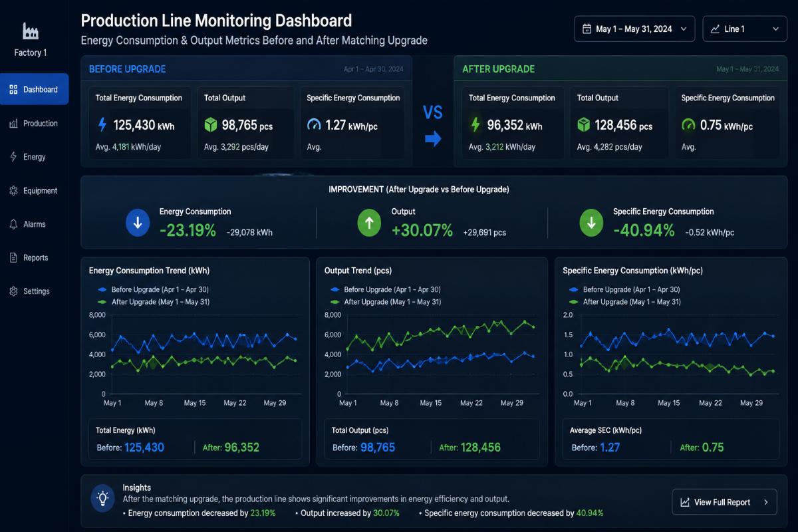Click the -29,078 kWh difference text
The width and height of the screenshot is (798, 532).
click(249, 233)
